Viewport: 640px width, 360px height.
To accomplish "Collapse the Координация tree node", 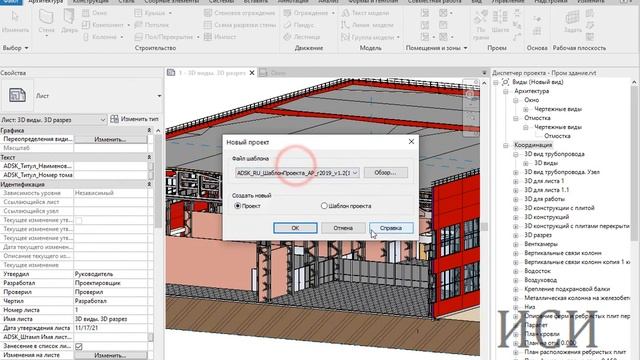I will pyautogui.click(x=506, y=145).
